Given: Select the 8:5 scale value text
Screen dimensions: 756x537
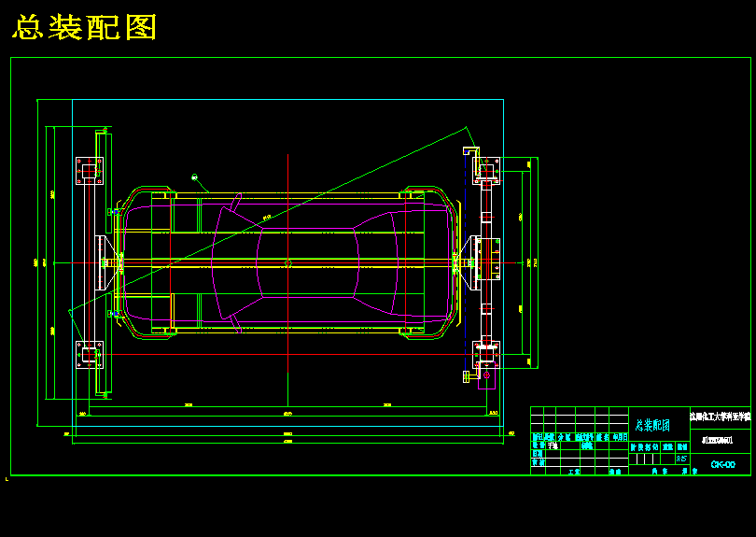Looking at the screenshot, I should [681, 459].
